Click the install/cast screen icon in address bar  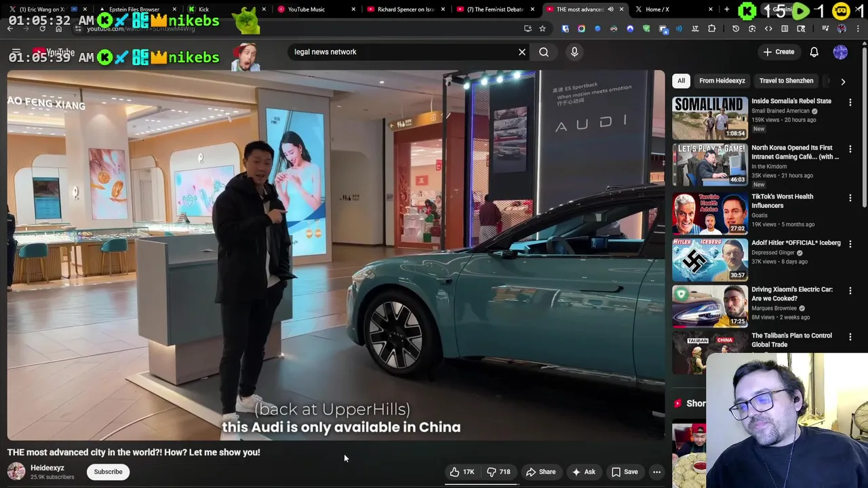528,28
